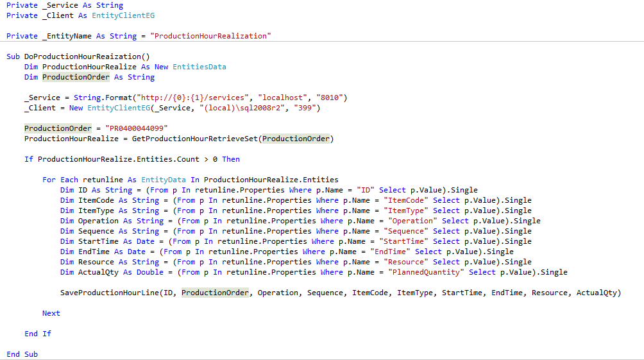Viewport: 644px width, 360px height.
Task: Click the "Sequence" string literal
Action: pyautogui.click(x=406, y=232)
